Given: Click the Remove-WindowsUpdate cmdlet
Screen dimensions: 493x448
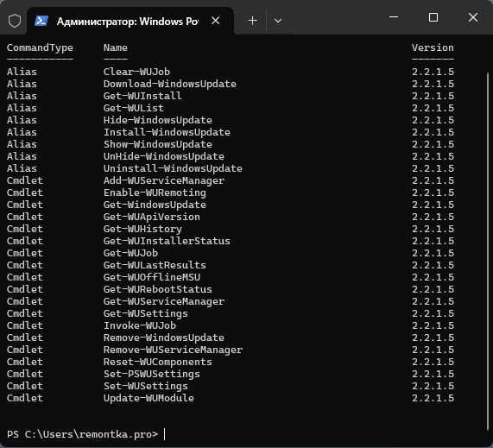Looking at the screenshot, I should click(163, 338).
